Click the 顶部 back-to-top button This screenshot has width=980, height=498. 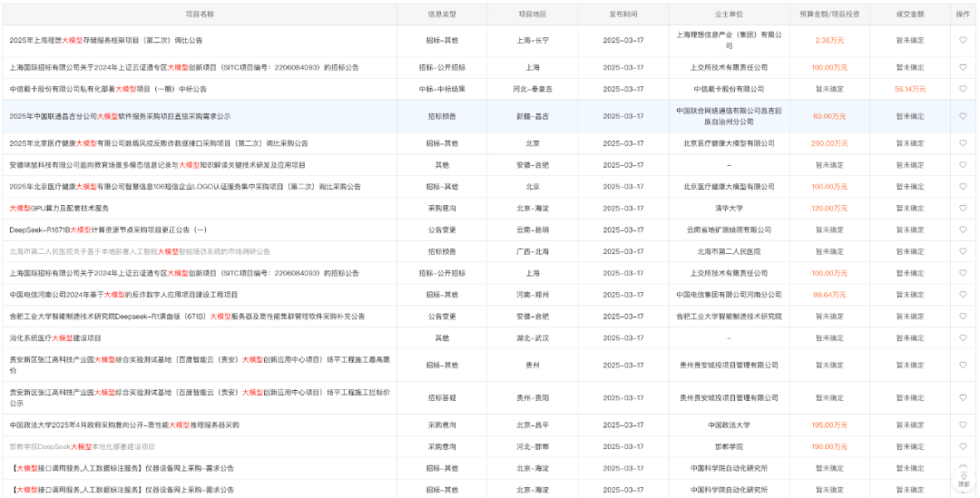pos(963,479)
